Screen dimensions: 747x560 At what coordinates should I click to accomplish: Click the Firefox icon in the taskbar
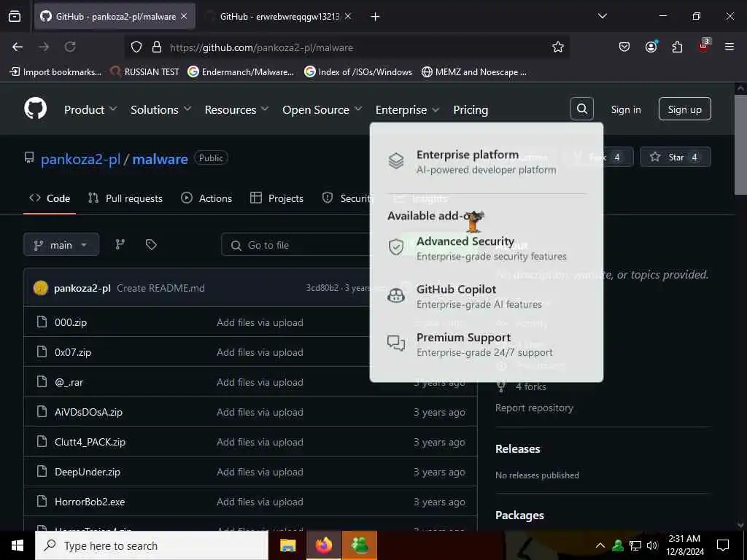(x=324, y=545)
